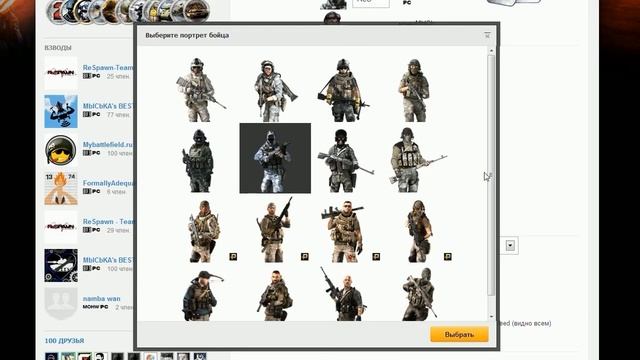Open the 100 ДРУЗЬЯ friends list link
The height and width of the screenshot is (360, 640).
click(64, 340)
